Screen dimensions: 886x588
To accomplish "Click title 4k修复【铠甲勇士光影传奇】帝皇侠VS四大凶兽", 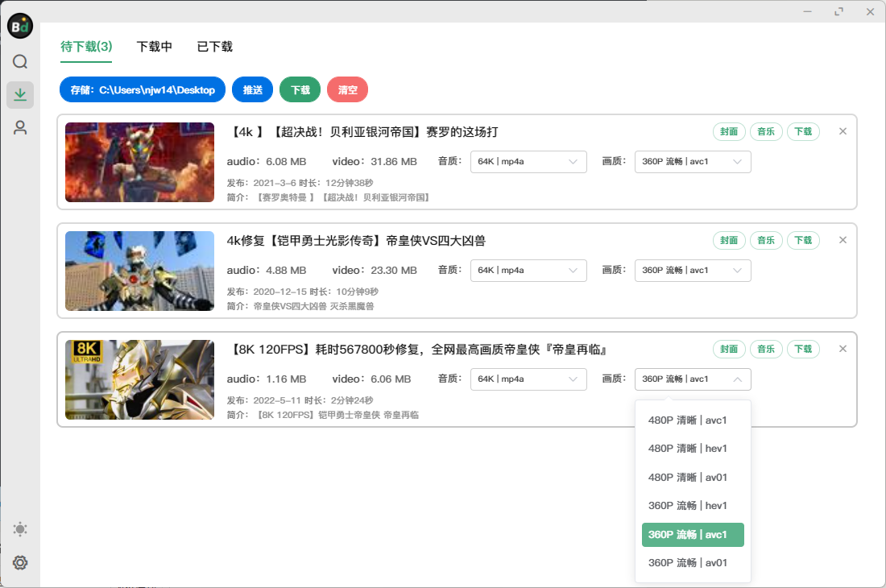I will tap(356, 241).
